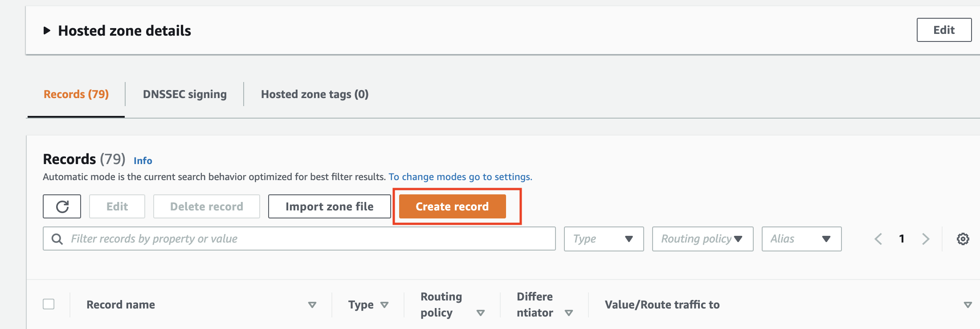
Task: Open the change modes settings link
Action: 460,177
